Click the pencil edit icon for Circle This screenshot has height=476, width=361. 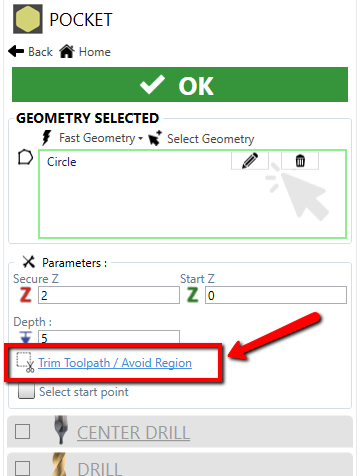coord(250,161)
